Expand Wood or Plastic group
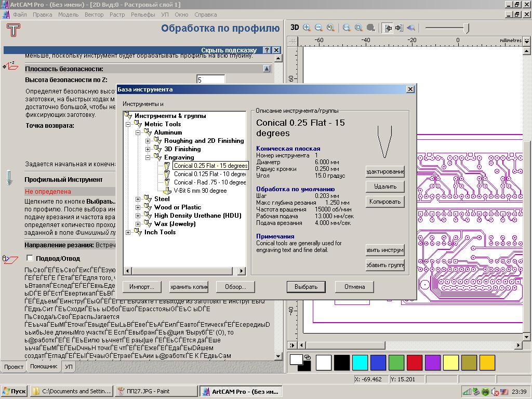 (138, 207)
